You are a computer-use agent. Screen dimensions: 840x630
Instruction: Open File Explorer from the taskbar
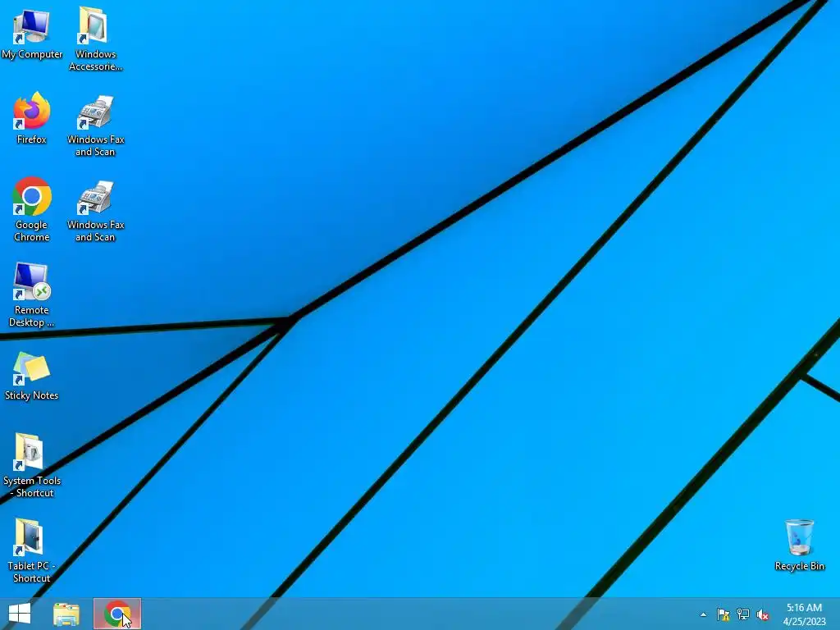coord(66,614)
